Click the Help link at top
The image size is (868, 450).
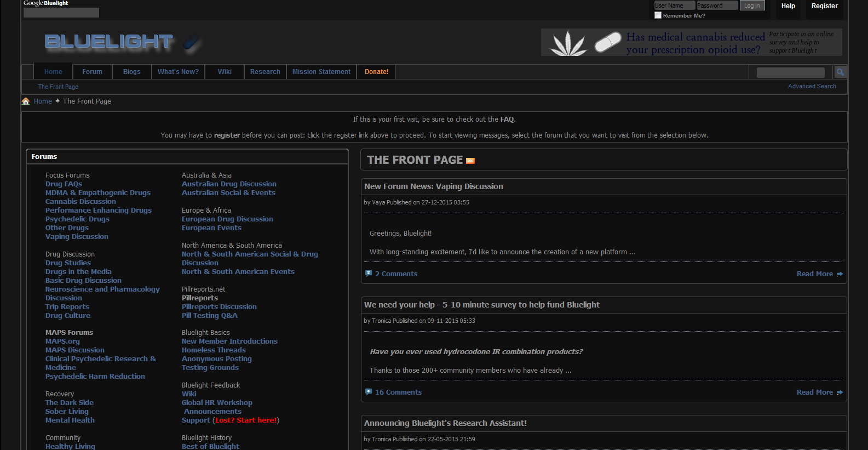pos(788,6)
